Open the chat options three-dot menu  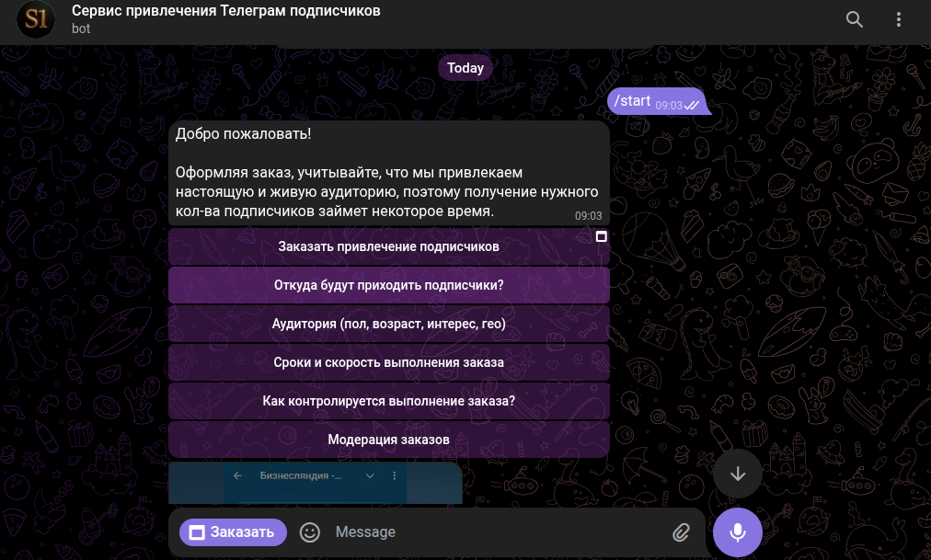click(898, 18)
